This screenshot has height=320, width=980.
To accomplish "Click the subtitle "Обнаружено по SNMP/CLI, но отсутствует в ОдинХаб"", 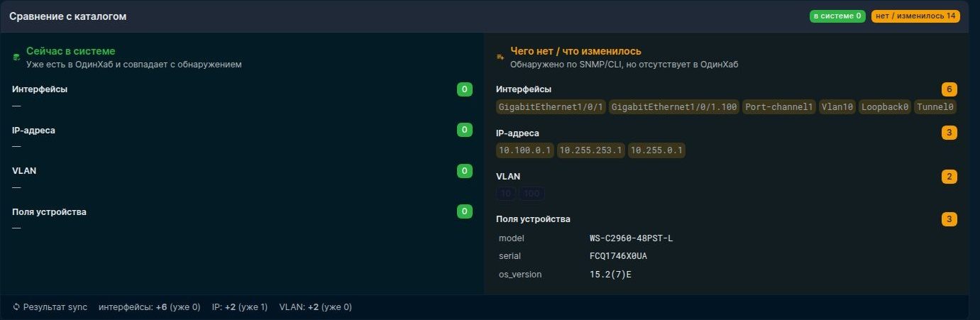I will pyautogui.click(x=624, y=64).
